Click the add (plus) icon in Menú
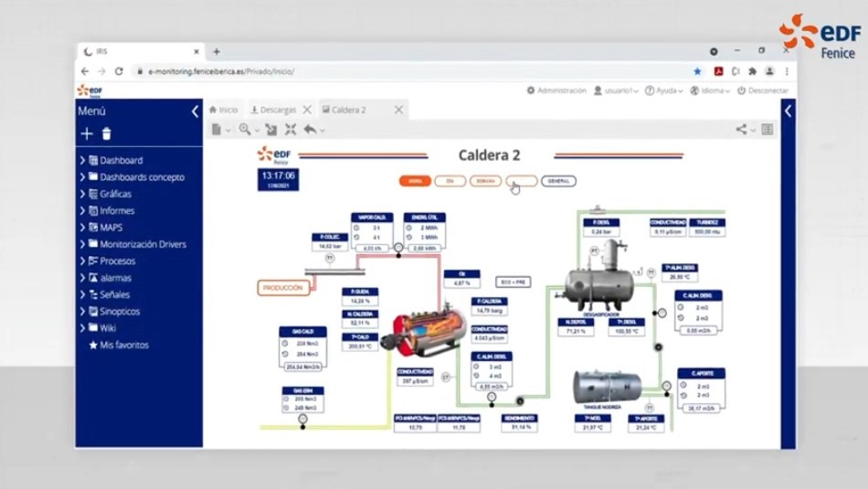 87,134
